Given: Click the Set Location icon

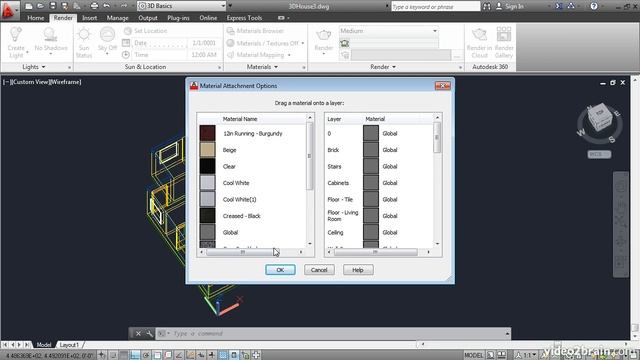Looking at the screenshot, I should click(x=128, y=31).
